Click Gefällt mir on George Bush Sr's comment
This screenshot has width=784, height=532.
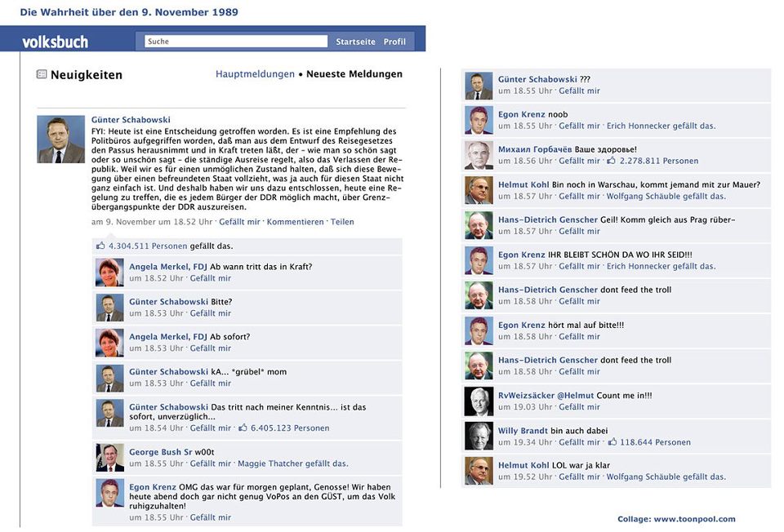pos(211,463)
